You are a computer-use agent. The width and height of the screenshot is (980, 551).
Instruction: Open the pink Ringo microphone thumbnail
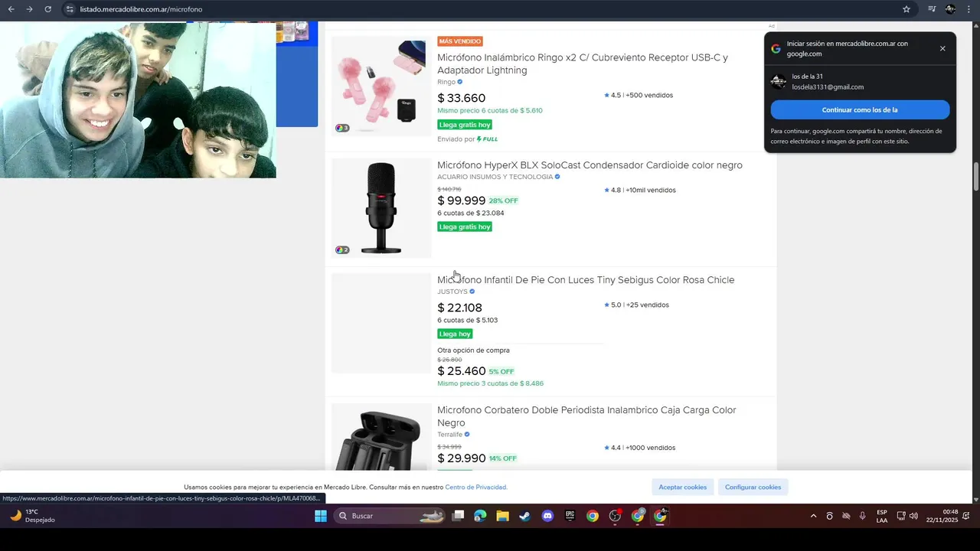tap(381, 86)
